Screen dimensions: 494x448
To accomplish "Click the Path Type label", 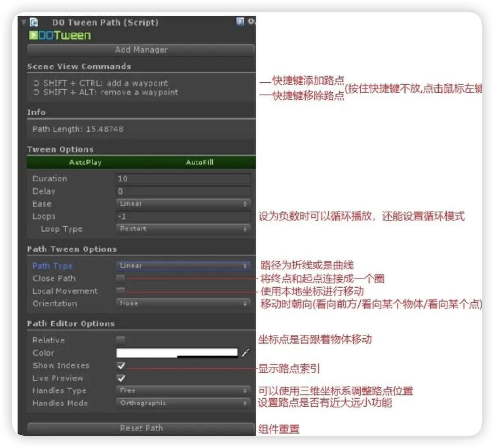I will 52,266.
